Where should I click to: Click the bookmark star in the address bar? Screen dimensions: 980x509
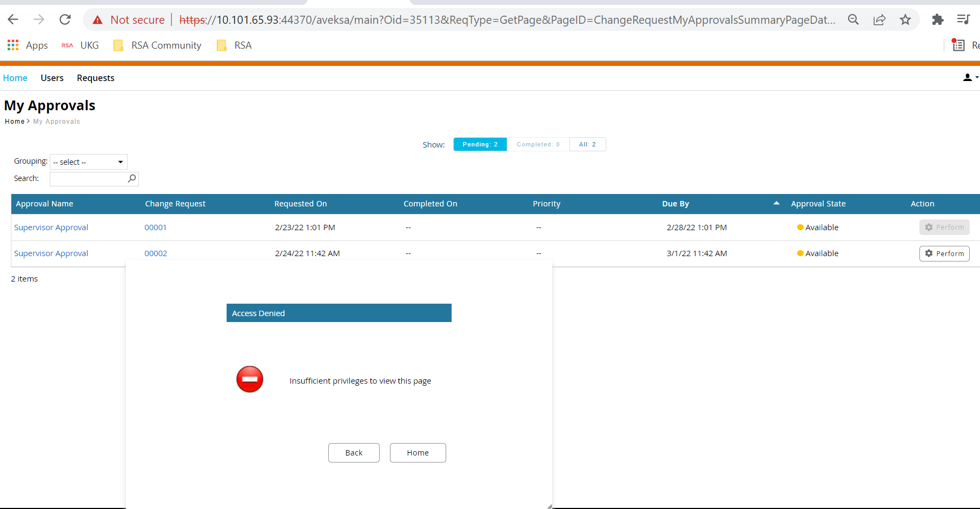(905, 19)
